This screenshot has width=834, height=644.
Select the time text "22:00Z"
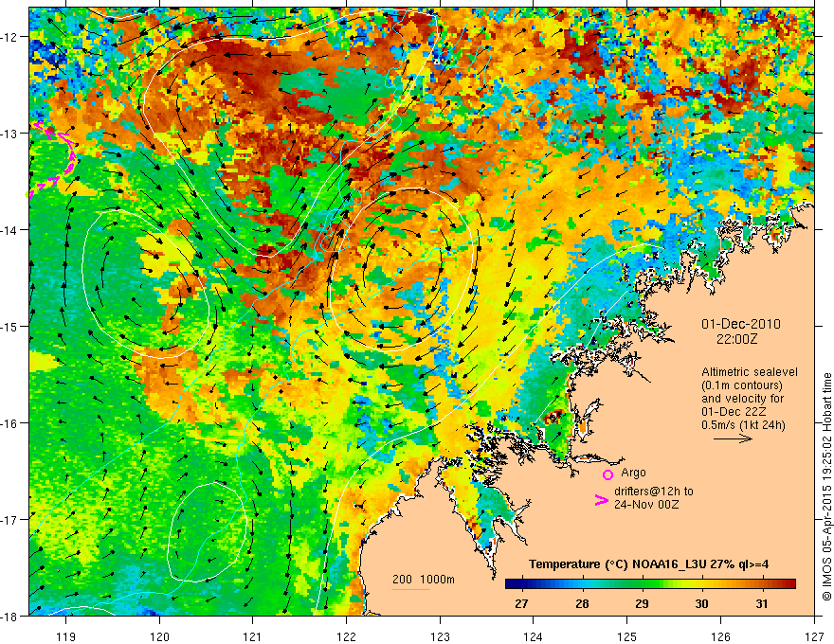[736, 339]
